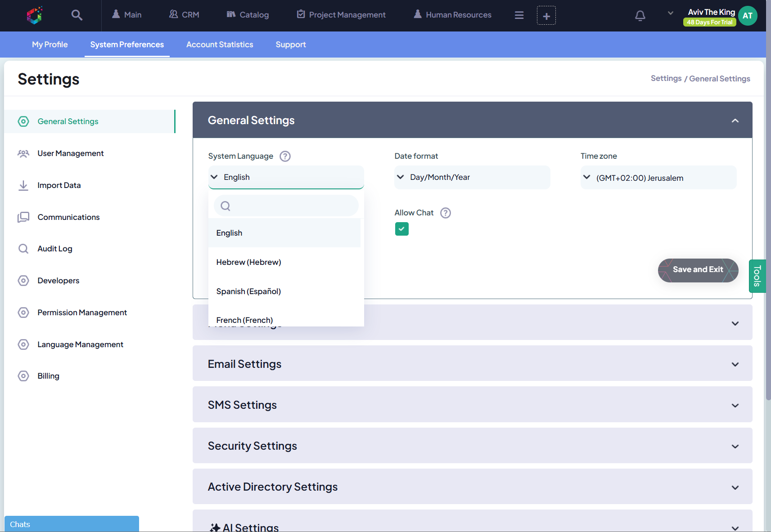Click System Language help question icon

(x=285, y=156)
